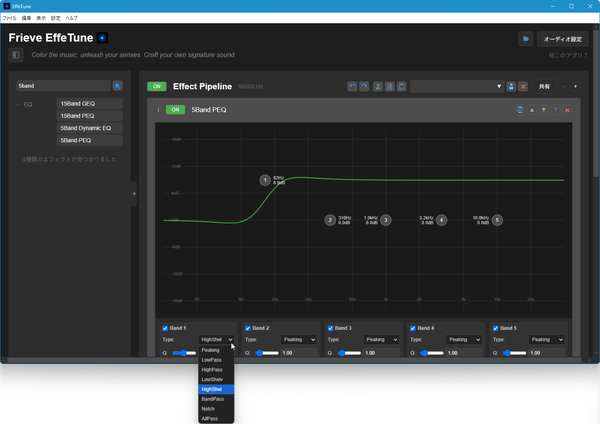
Task: Click the signal routing icon on 5Band PEQ
Action: click(520, 110)
